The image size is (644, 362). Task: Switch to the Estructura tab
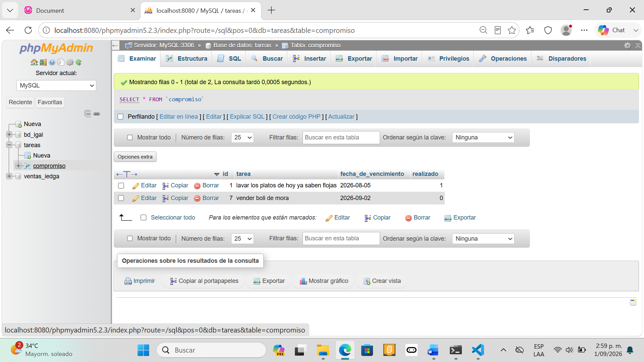point(186,59)
